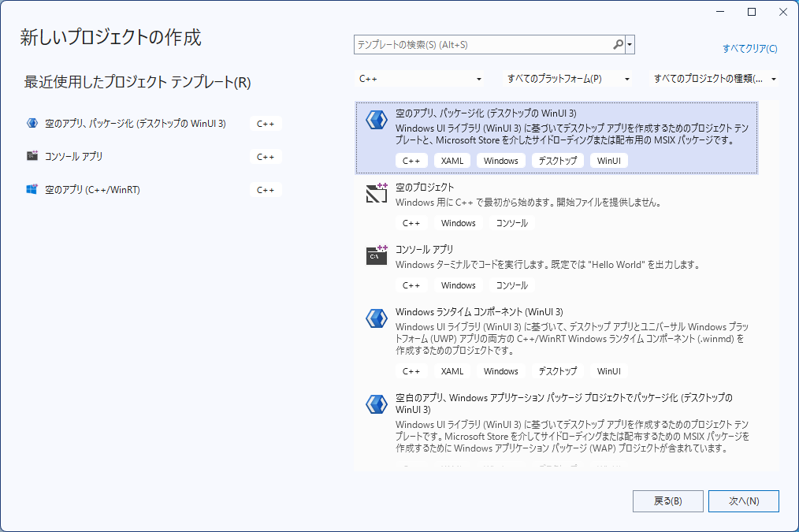This screenshot has width=799, height=532.
Task: Click description text of 空のプロジェクト template
Action: 529,203
